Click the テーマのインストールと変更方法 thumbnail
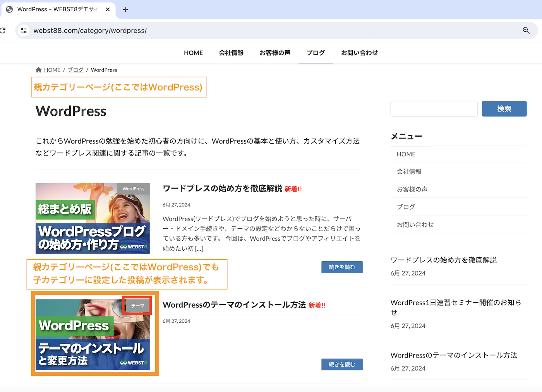Viewport: 542px width, 392px height. (93, 334)
